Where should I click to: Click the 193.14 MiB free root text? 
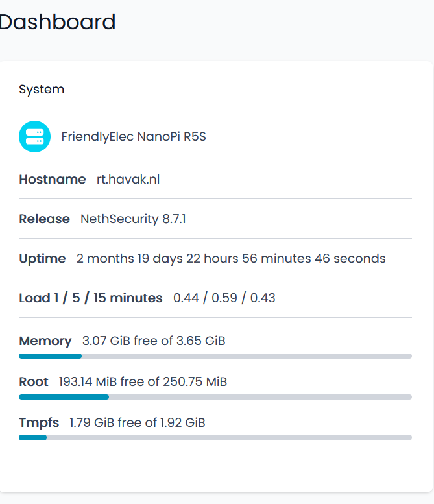tap(143, 381)
